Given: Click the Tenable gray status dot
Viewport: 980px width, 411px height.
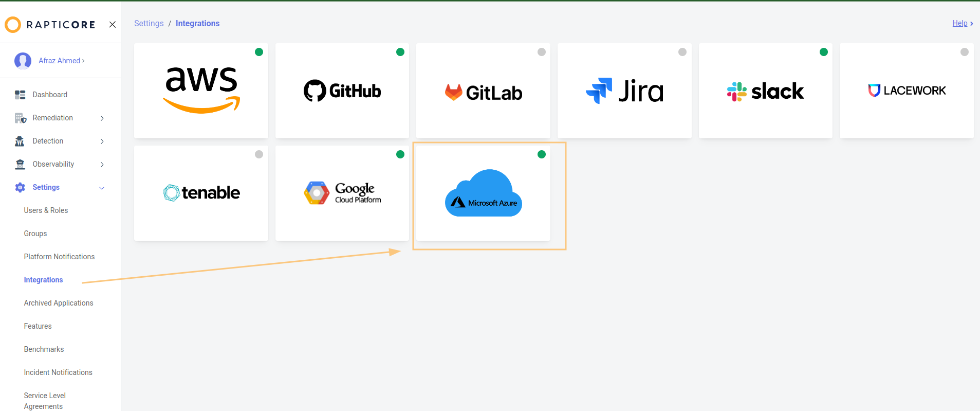Looking at the screenshot, I should point(259,154).
